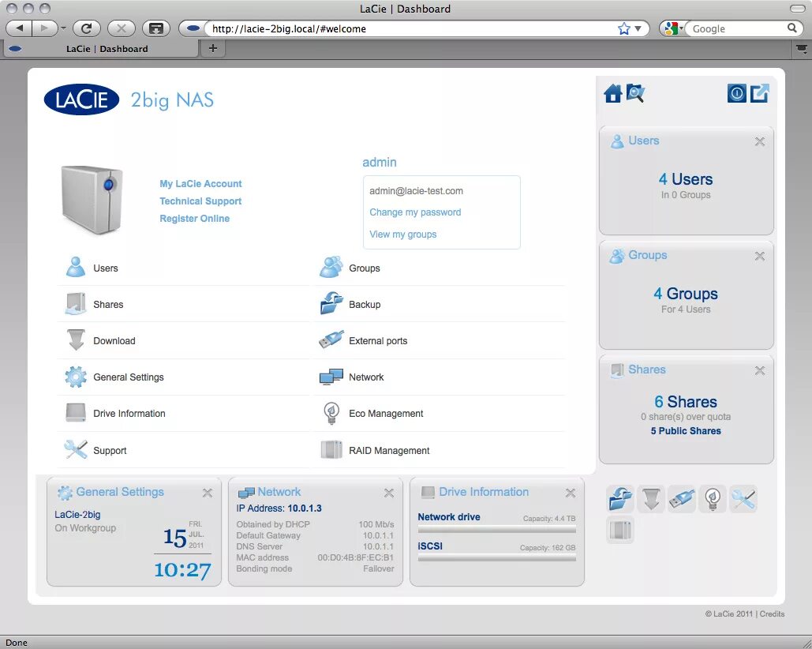Open the back/forward history dropdown arrow
This screenshot has height=649, width=812.
(x=63, y=28)
